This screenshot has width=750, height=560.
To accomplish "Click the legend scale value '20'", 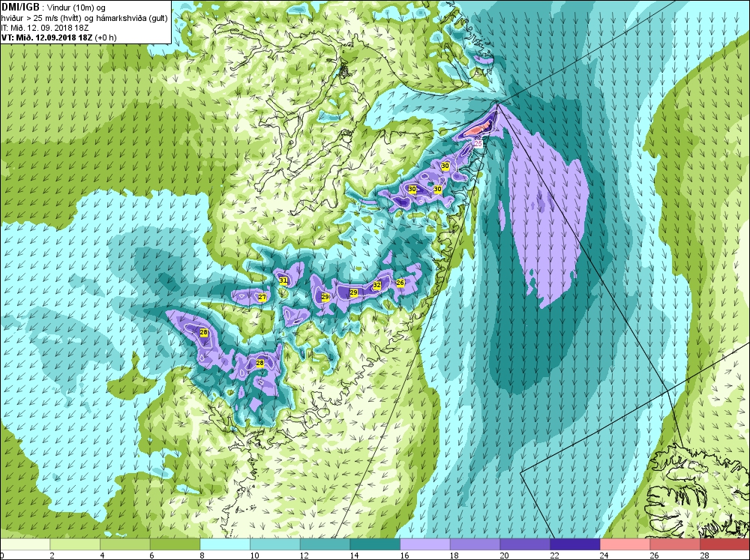I will click(x=504, y=556).
